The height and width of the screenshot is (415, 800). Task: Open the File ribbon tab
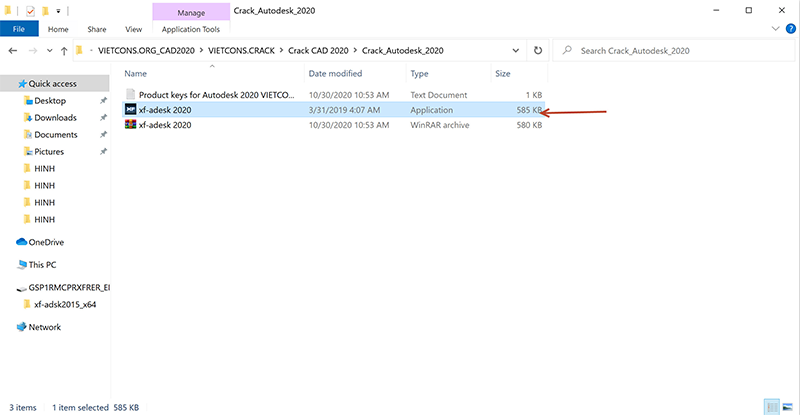[x=19, y=29]
